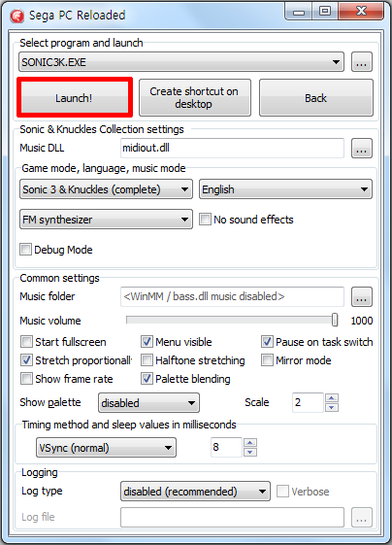Enable Mirror mode checkbox
The height and width of the screenshot is (545, 392).
pos(267,360)
